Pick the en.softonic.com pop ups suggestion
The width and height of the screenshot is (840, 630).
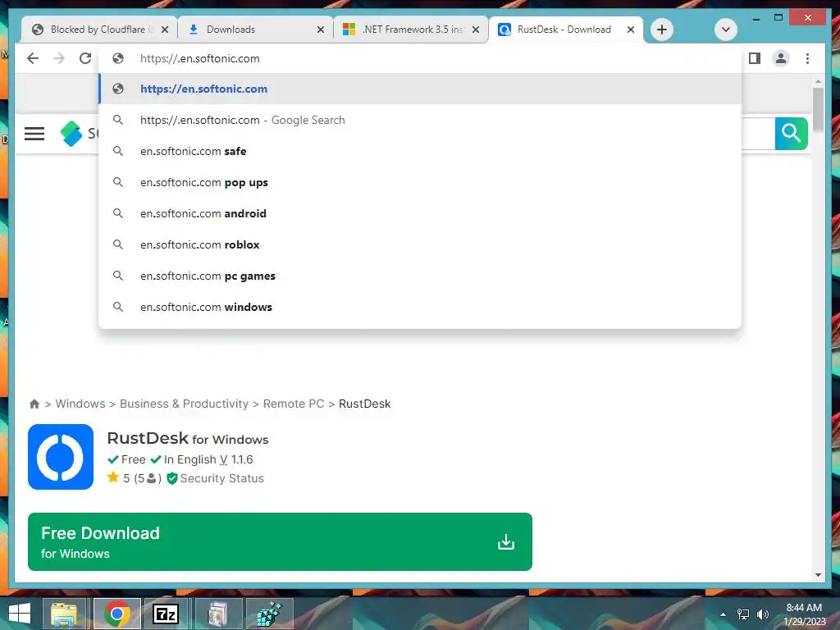point(420,182)
